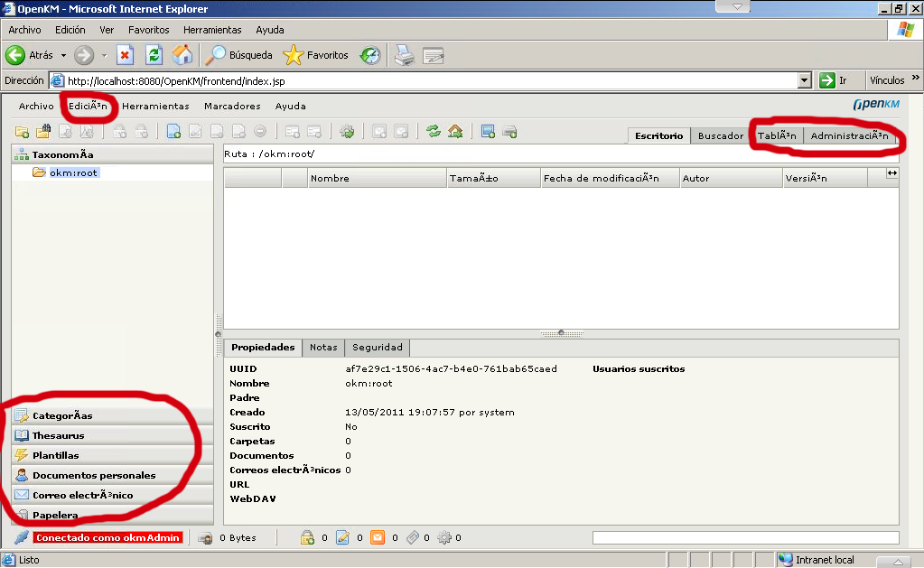Expand the Documentos personales panel

coord(93,475)
